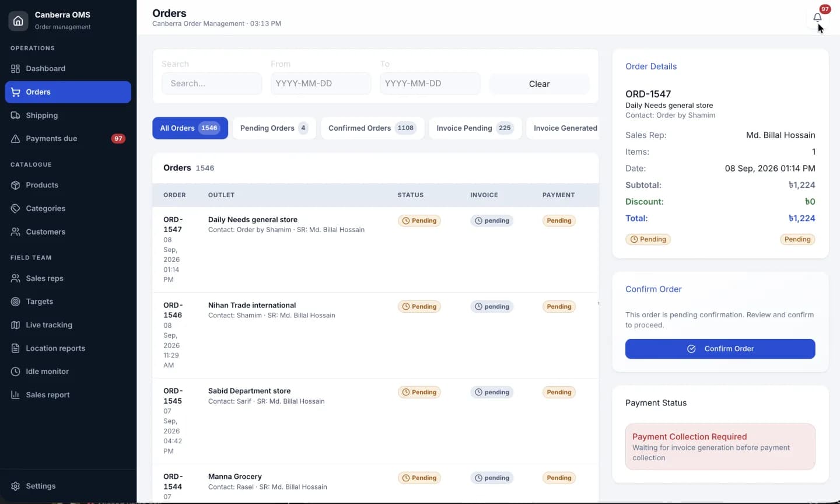Click Pending status badge for Manna Grocery
The height and width of the screenshot is (504, 840).
(419, 478)
